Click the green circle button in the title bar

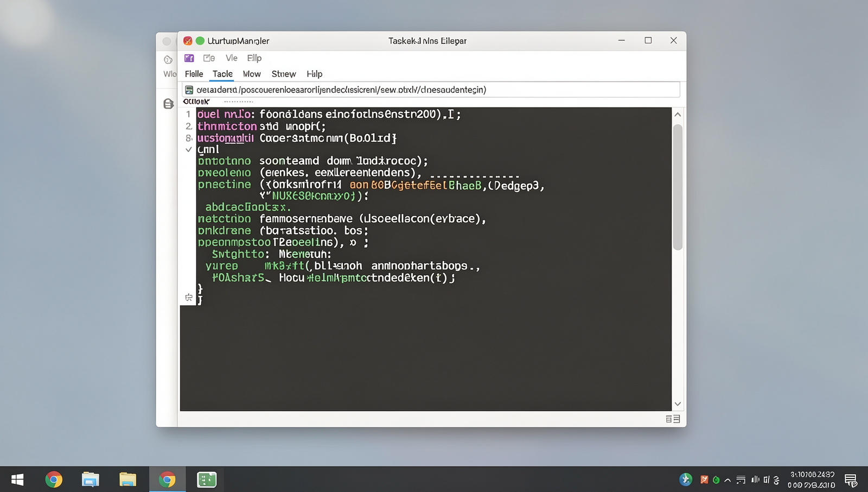click(x=200, y=41)
